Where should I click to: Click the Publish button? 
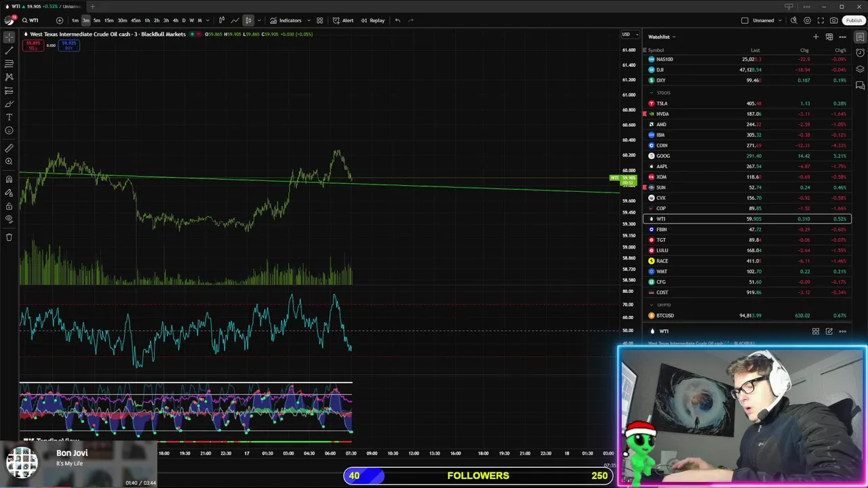[853, 20]
